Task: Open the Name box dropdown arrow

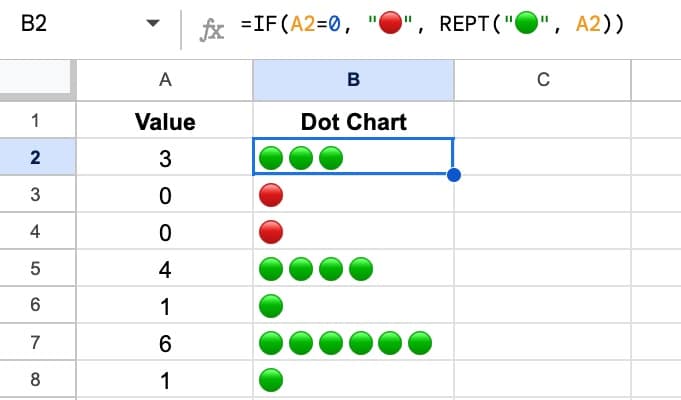Action: coord(153,23)
